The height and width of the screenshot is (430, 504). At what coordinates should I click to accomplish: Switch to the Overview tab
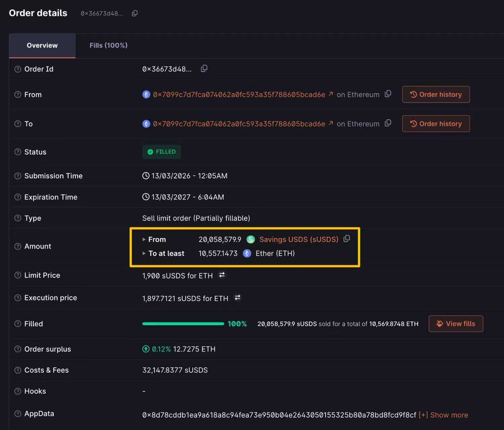tap(42, 45)
